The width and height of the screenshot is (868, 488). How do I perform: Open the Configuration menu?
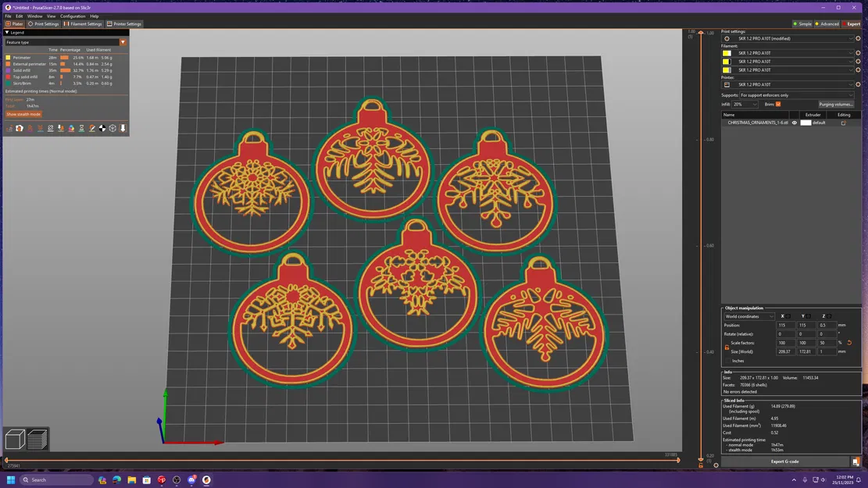pos(73,16)
